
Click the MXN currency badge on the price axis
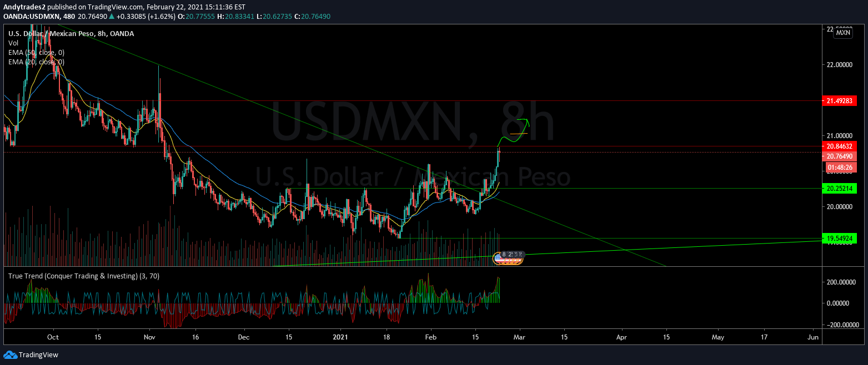point(843,33)
